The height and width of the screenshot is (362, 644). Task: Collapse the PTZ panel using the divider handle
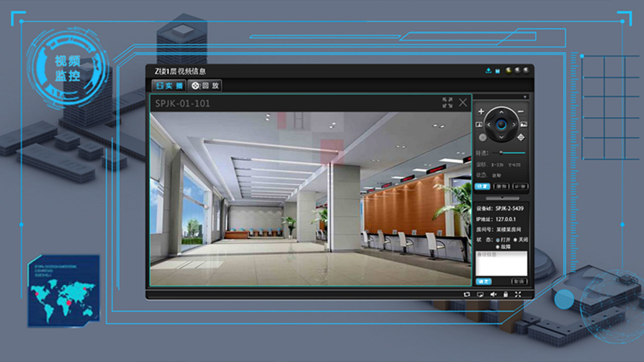click(501, 198)
